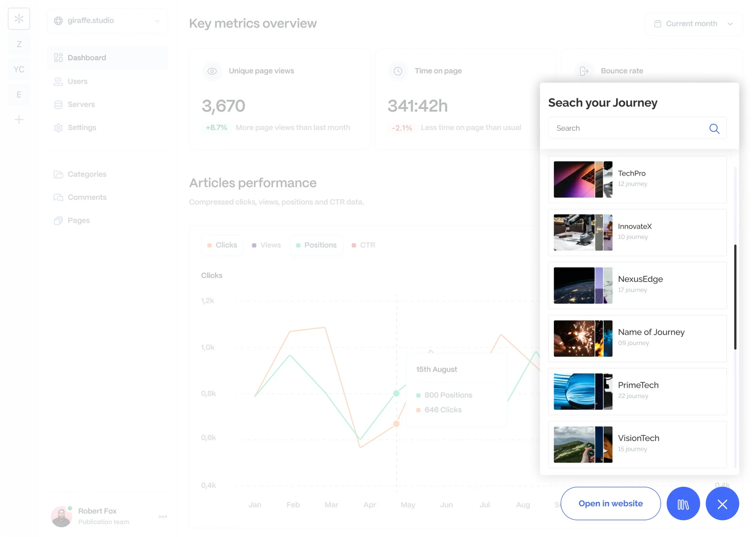Click the round library books button

[683, 504]
